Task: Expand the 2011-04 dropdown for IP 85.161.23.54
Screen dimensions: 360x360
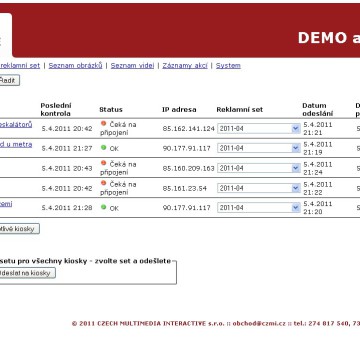Action: pos(259,188)
